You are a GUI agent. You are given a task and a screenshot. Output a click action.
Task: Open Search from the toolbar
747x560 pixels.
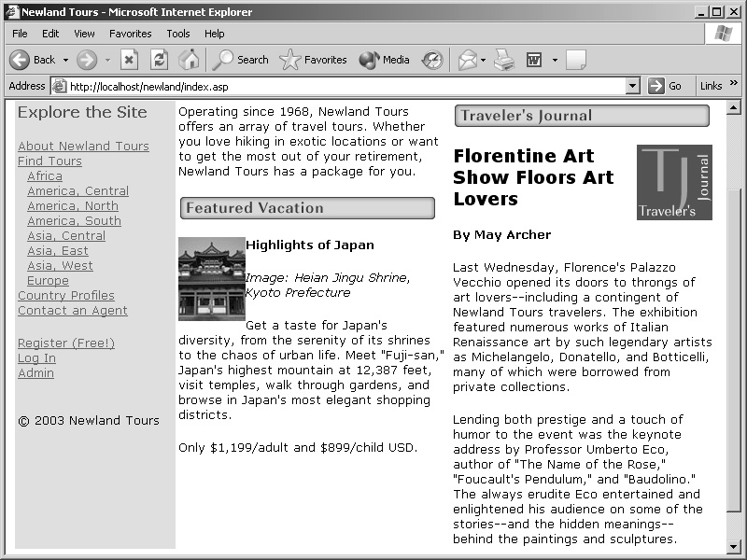[241, 60]
